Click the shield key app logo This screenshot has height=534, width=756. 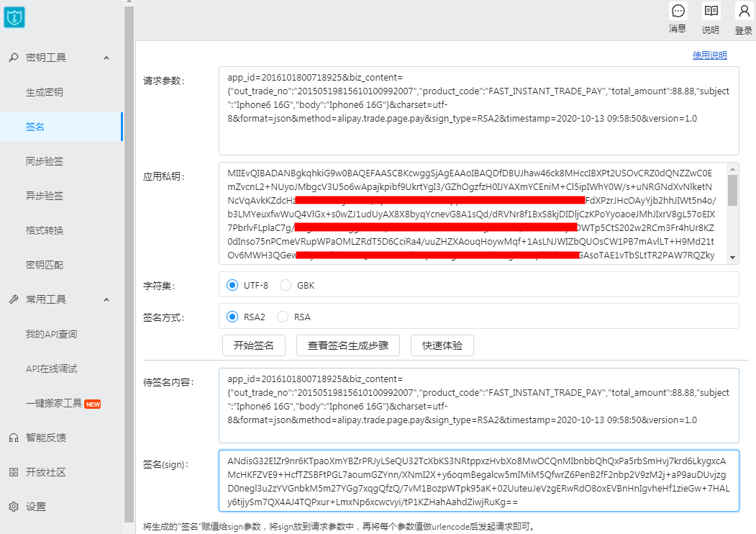(14, 17)
